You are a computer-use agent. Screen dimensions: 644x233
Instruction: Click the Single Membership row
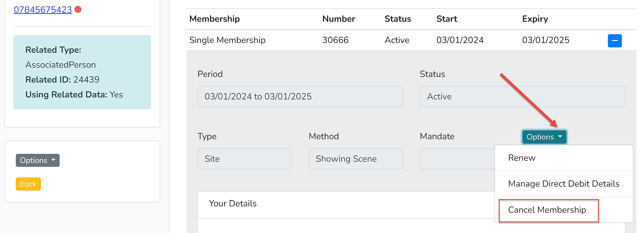[x=411, y=40]
